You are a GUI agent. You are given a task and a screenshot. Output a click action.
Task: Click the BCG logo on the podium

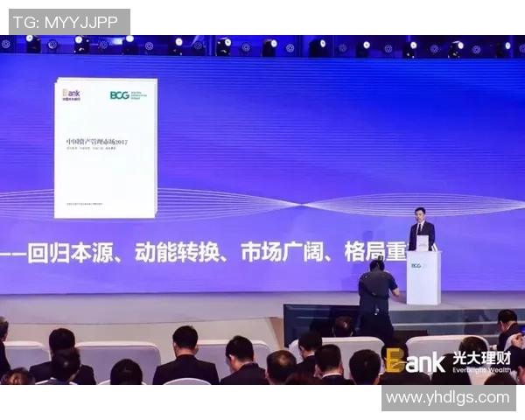(x=416, y=265)
